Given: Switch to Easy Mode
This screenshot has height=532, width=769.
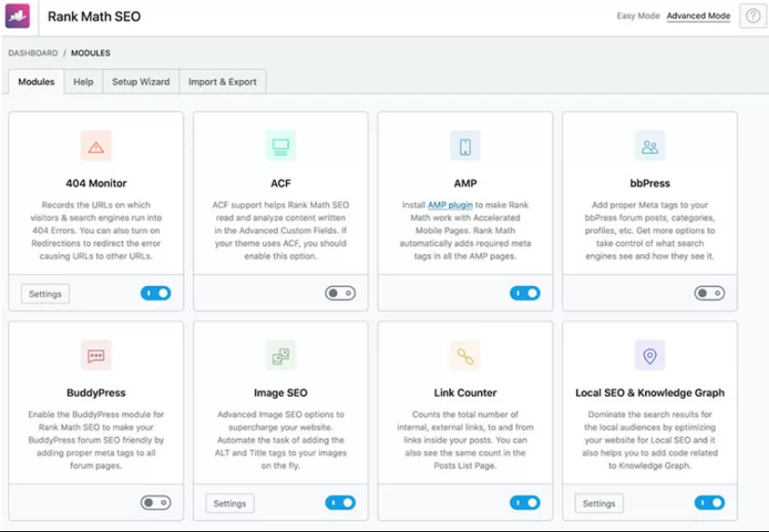Looking at the screenshot, I should (x=638, y=16).
